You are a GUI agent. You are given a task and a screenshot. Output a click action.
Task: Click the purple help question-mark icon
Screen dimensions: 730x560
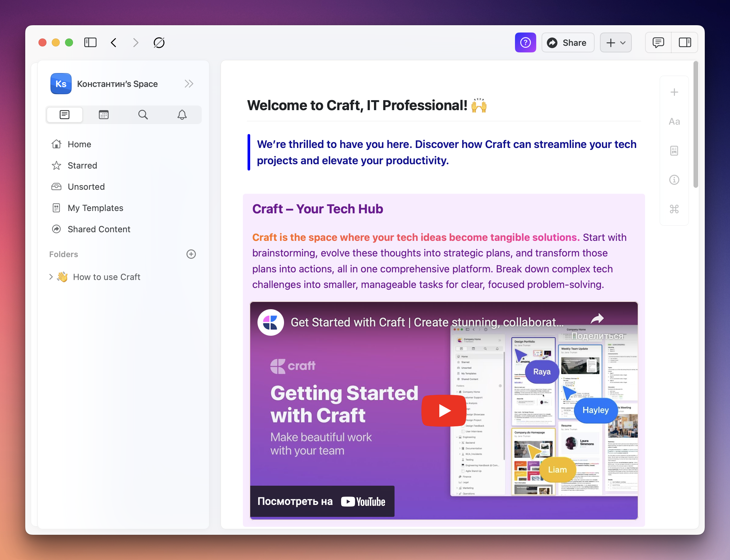pos(525,43)
